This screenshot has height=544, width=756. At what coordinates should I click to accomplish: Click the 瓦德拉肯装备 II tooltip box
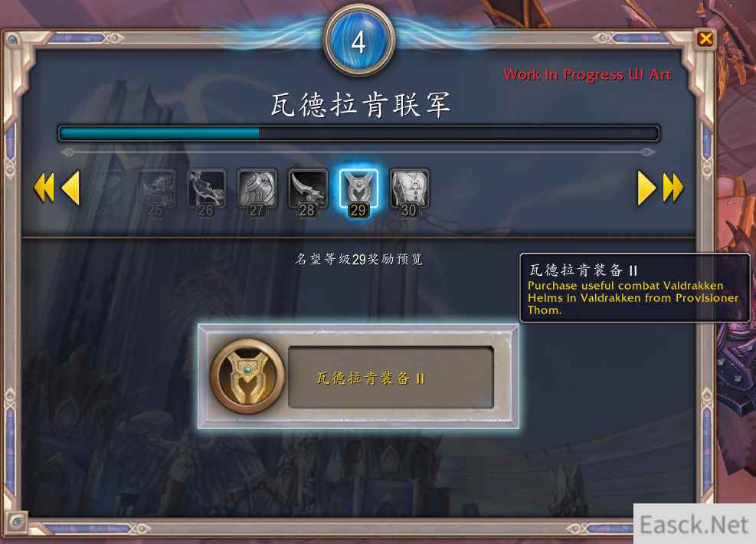(635, 287)
